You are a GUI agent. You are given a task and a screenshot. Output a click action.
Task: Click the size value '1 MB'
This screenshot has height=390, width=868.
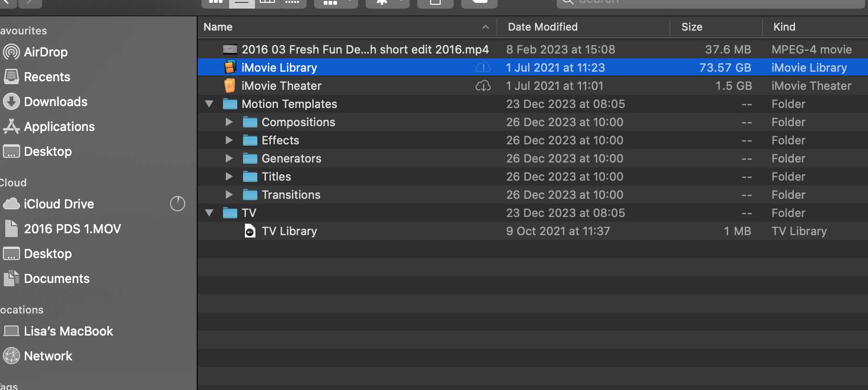(x=738, y=231)
